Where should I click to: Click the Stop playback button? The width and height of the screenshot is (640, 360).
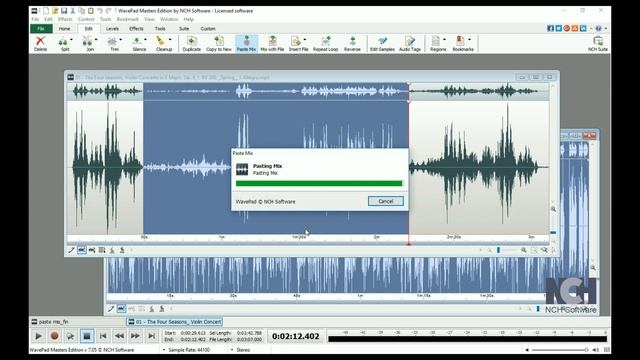[x=87, y=336]
